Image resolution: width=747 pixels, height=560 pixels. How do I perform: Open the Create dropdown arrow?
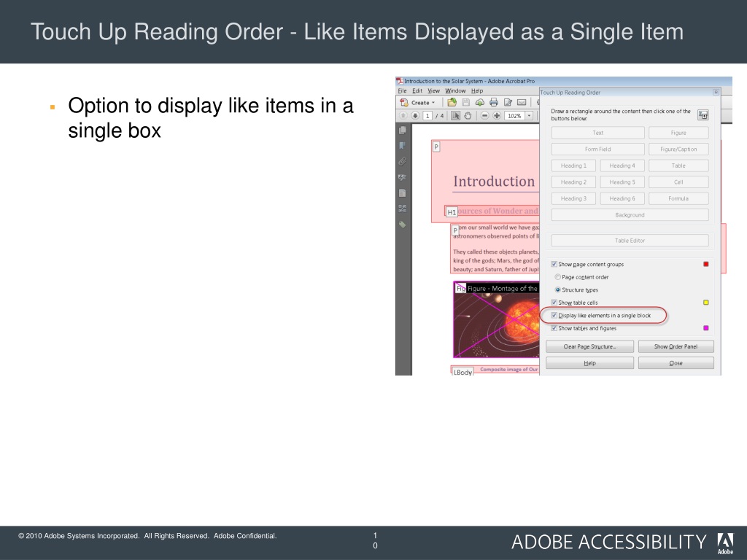[x=433, y=103]
